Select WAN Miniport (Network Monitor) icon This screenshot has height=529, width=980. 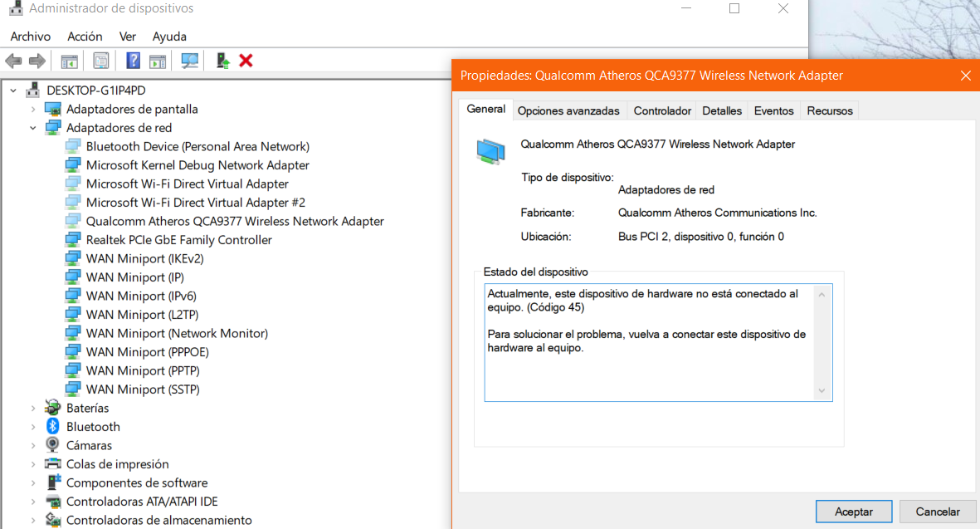[x=73, y=333]
